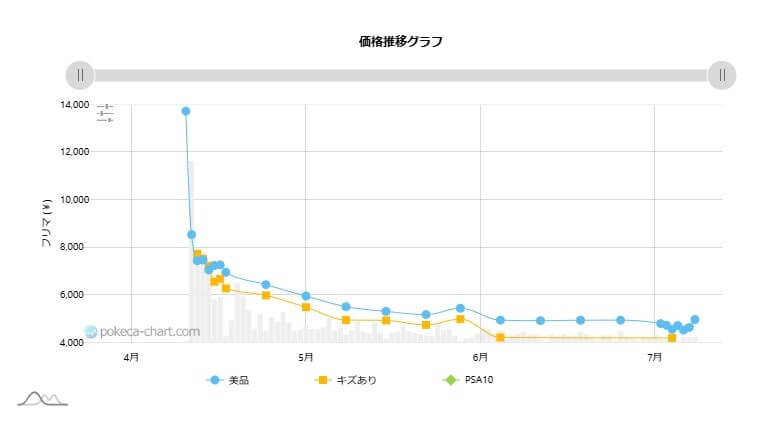Select the last キズあり point in July
The width and height of the screenshot is (784, 429).
tap(672, 338)
